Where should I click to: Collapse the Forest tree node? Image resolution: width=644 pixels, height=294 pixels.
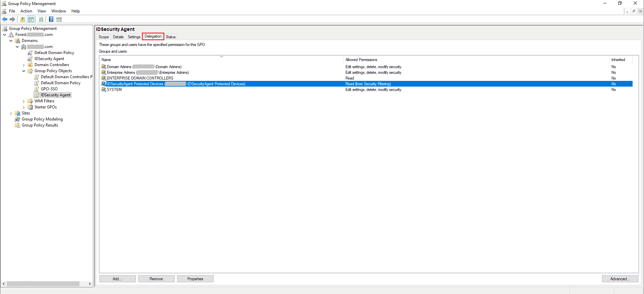4,35
